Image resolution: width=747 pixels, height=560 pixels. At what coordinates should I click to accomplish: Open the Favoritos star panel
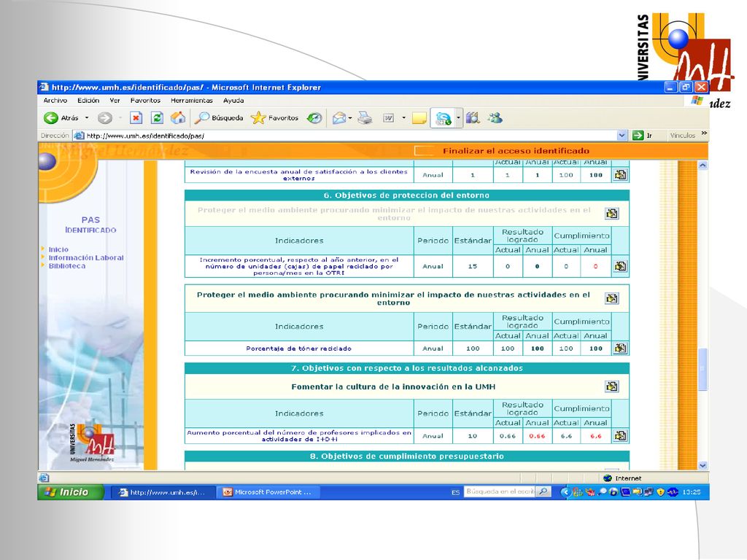point(275,117)
